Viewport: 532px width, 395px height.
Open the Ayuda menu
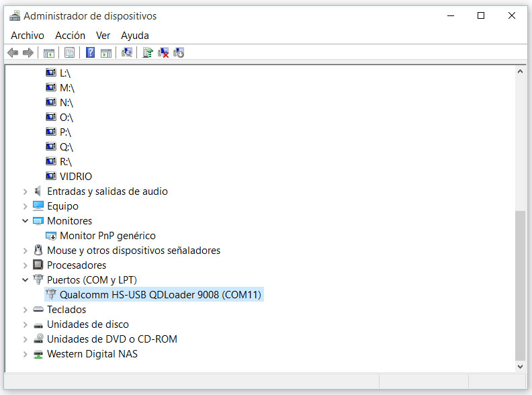[x=135, y=36]
